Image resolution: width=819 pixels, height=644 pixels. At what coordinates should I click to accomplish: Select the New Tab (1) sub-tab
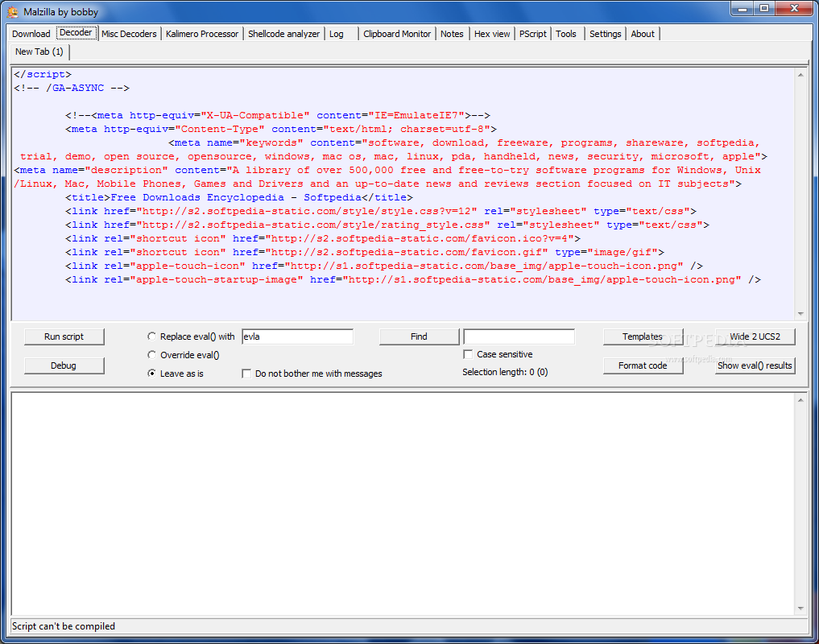39,52
